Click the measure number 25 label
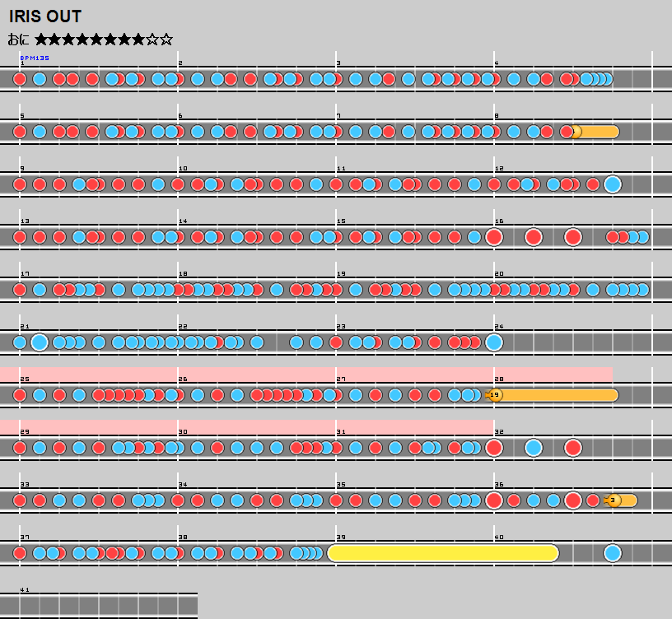 (25, 379)
